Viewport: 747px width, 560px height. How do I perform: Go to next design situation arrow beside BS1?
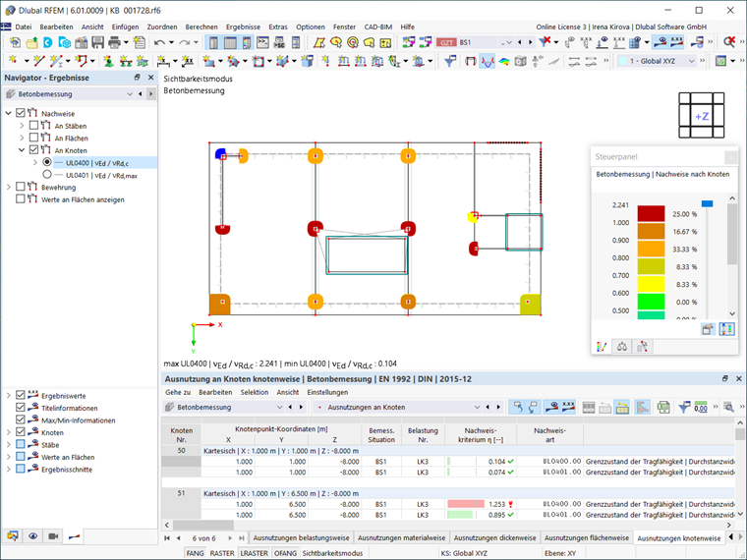[x=530, y=42]
